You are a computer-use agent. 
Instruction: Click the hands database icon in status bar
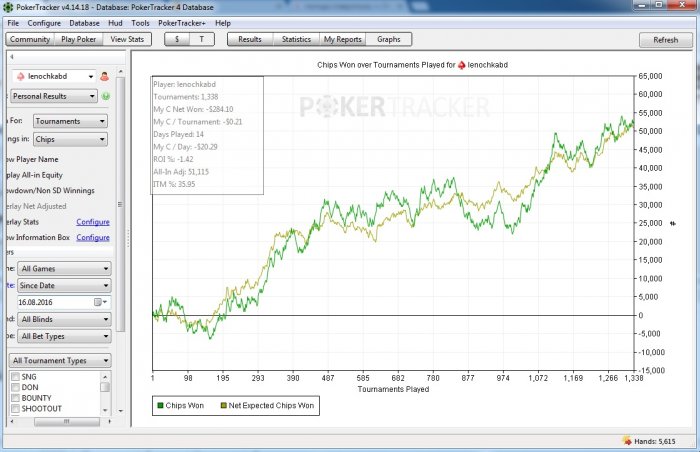[x=627, y=441]
